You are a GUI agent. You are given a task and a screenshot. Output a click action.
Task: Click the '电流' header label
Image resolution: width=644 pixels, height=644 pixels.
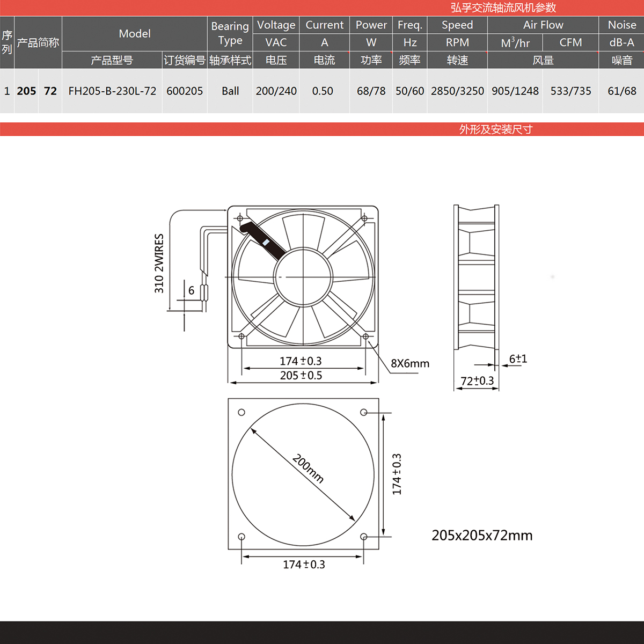click(x=325, y=60)
